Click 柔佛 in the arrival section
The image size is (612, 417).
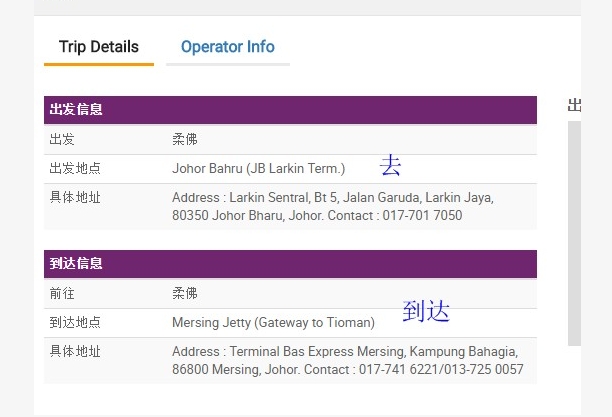185,294
